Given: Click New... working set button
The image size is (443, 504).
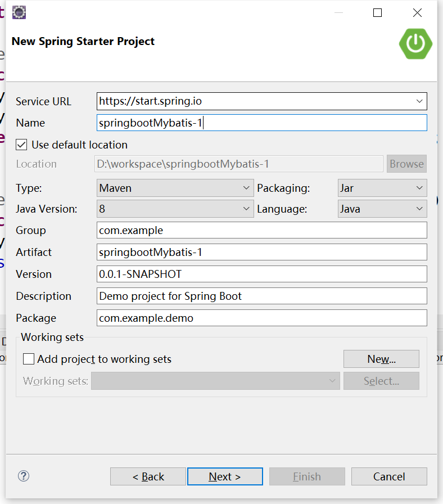Looking at the screenshot, I should click(x=381, y=359).
